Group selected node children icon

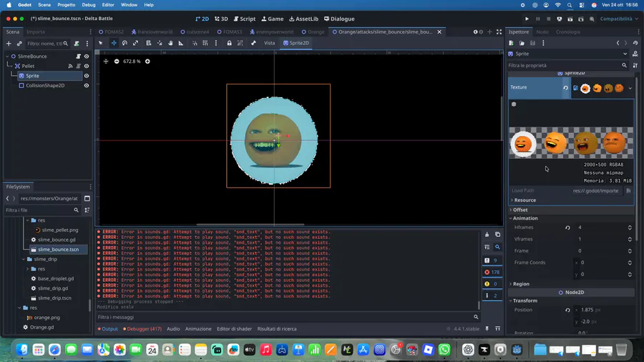[x=240, y=43]
